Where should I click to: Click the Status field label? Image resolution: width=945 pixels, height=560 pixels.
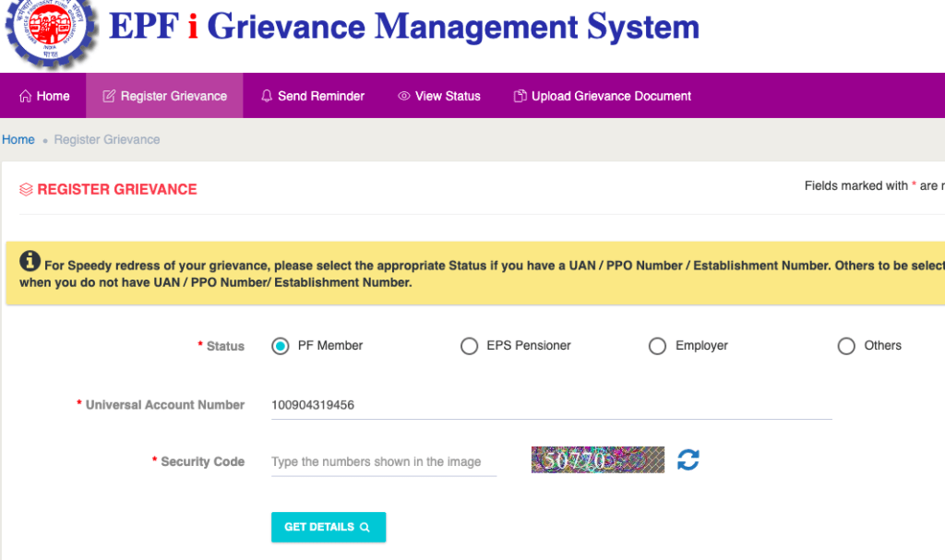(225, 346)
